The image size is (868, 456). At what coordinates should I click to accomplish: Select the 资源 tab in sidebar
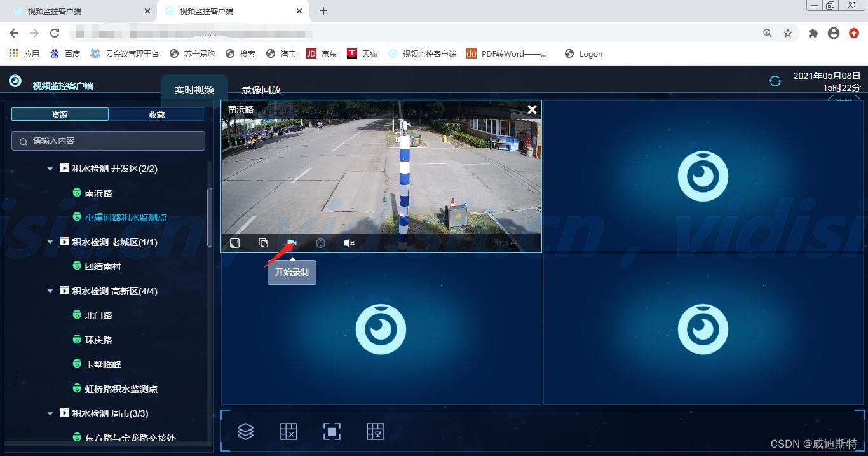tap(60, 114)
